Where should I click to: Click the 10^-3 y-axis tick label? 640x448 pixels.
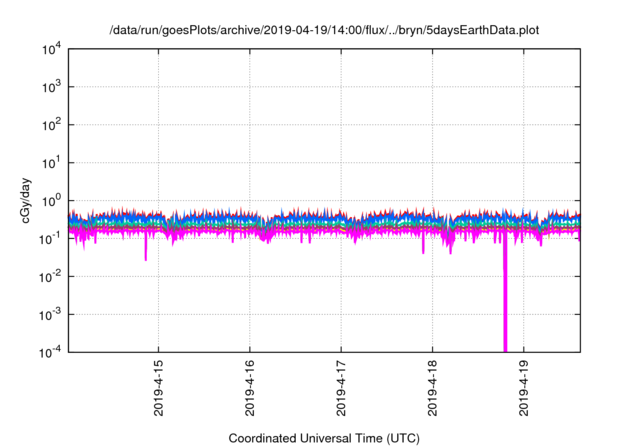pyautogui.click(x=51, y=315)
